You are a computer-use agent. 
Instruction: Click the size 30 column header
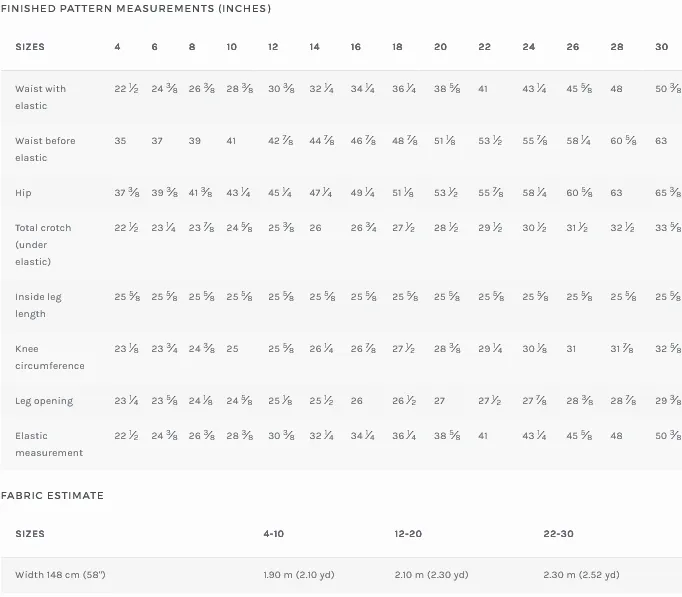tap(662, 47)
